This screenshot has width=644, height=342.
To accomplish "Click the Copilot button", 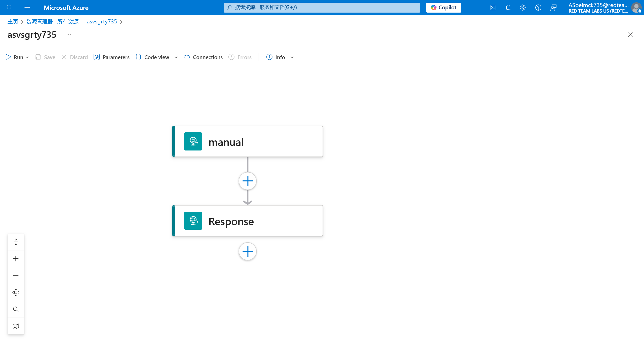I will (444, 8).
